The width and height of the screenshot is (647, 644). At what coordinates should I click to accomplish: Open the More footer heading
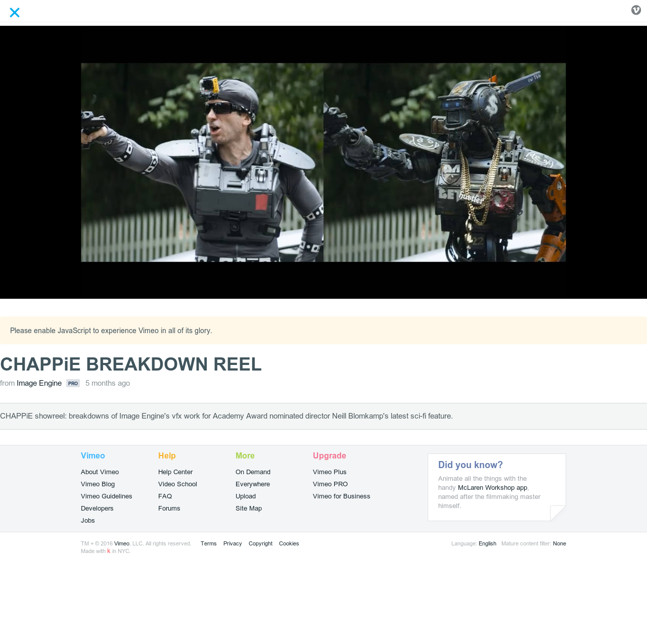(x=245, y=455)
